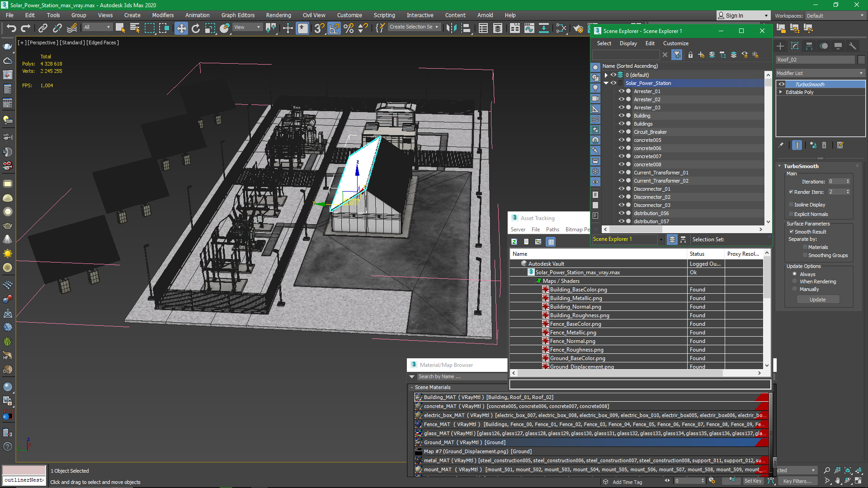Click the Undo arrow icon
This screenshot has width=868, height=488.
tap(11, 28)
